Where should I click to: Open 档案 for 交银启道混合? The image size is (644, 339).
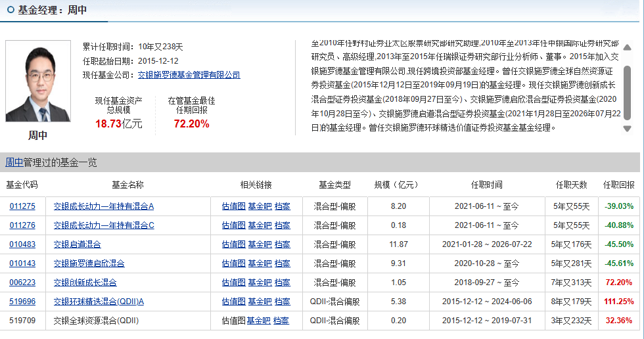coord(282,244)
